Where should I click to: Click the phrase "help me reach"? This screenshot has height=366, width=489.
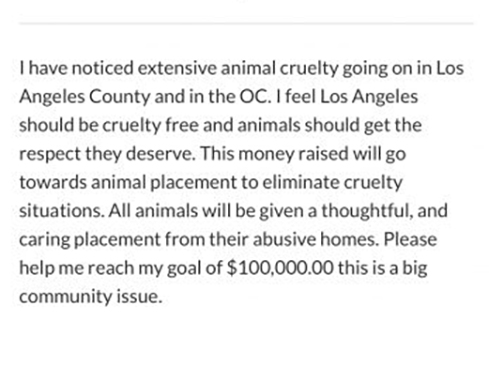(77, 268)
